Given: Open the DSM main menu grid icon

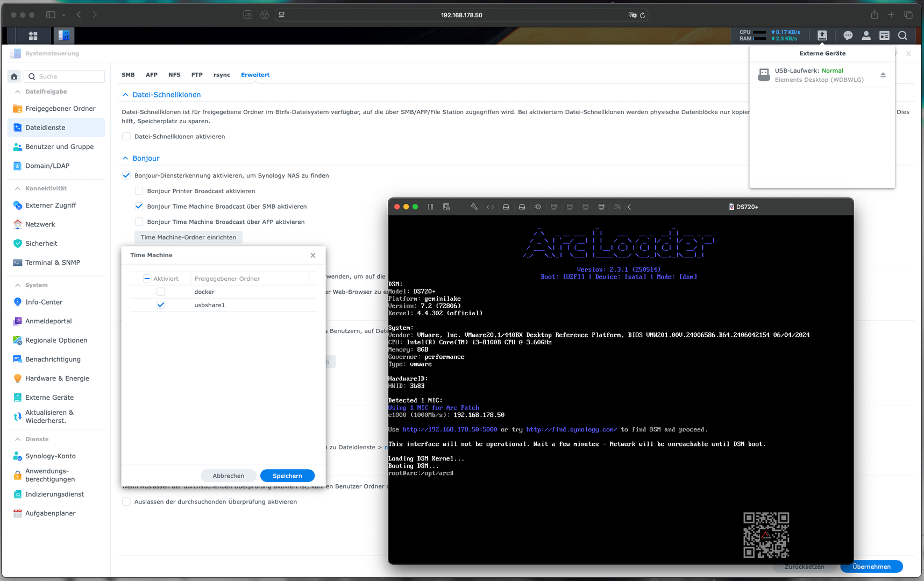Looking at the screenshot, I should click(33, 36).
